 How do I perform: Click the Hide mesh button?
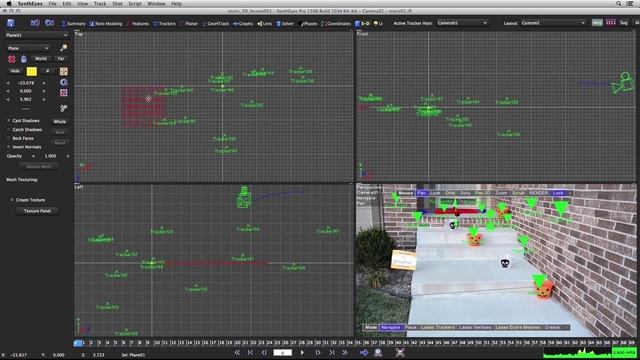[15, 71]
